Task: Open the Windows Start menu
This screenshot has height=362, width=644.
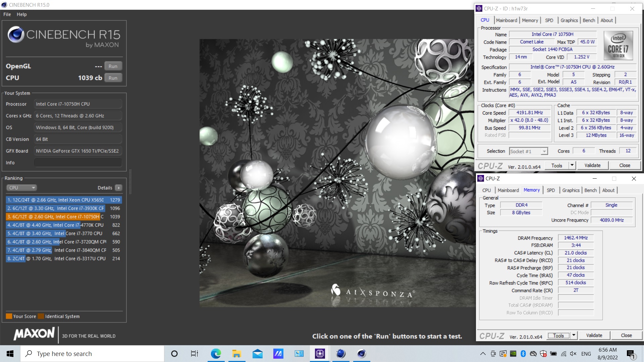Action: click(x=10, y=354)
